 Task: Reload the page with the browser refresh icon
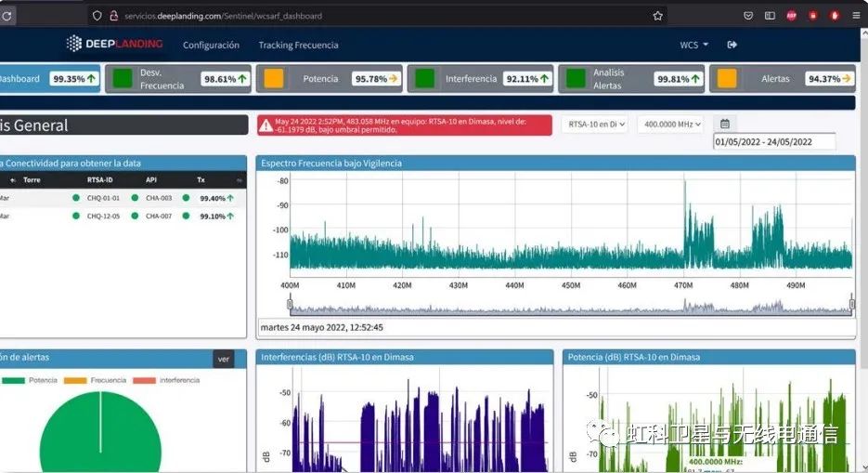(x=6, y=16)
